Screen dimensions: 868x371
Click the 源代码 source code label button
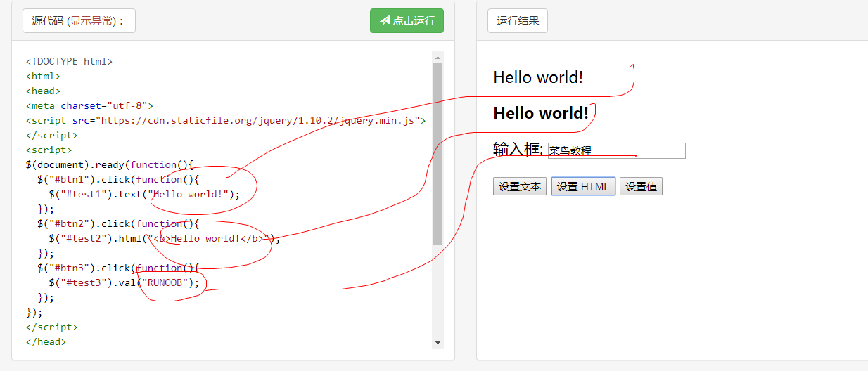tap(79, 20)
